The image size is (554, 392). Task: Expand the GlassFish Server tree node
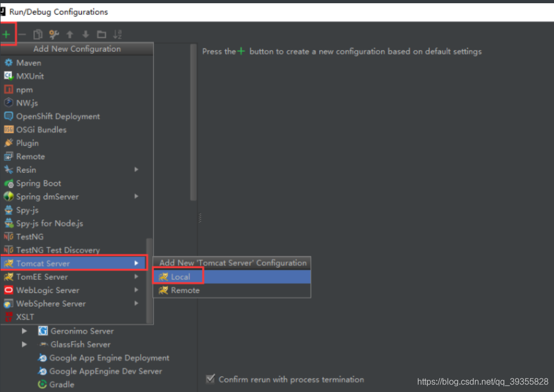[24, 344]
